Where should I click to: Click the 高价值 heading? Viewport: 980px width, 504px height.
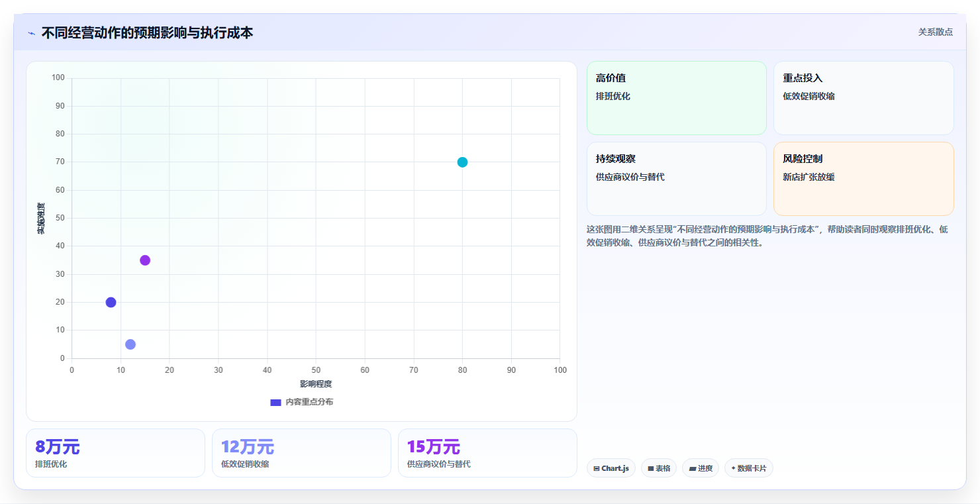[611, 78]
